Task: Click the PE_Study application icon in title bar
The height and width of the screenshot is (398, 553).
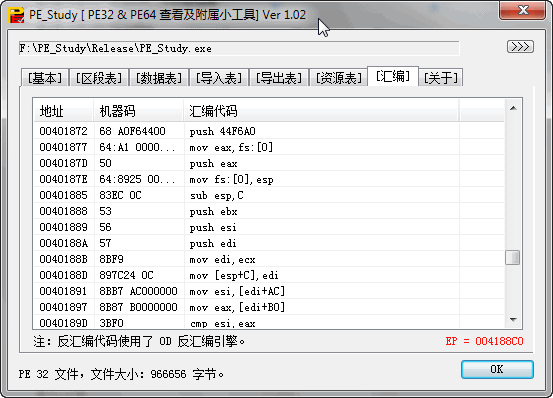Action: point(16,15)
